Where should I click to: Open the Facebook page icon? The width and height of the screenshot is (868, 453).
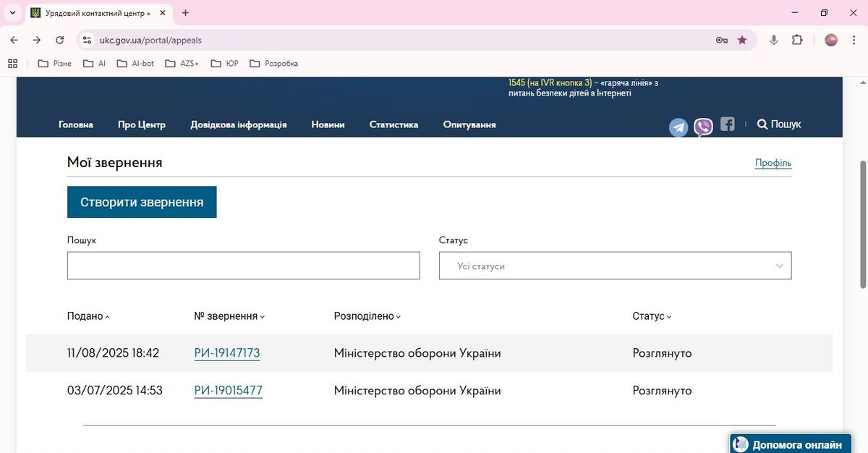coord(728,124)
